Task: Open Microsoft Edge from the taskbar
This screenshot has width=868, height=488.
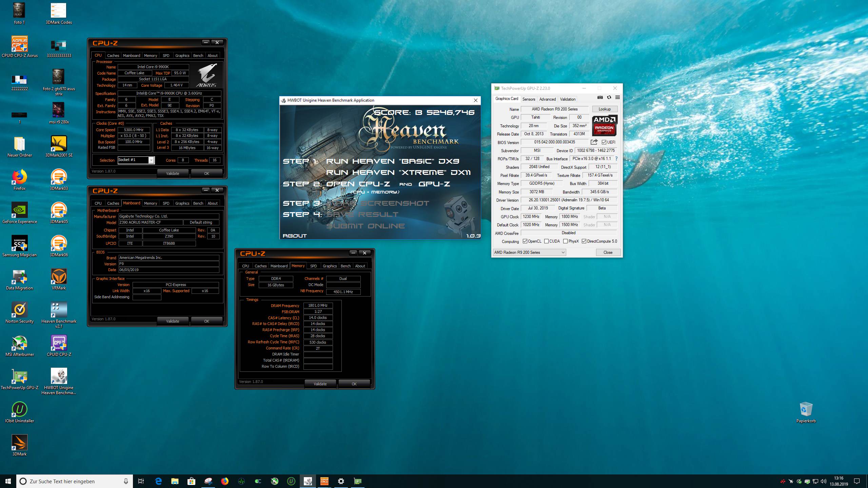Action: (158, 481)
